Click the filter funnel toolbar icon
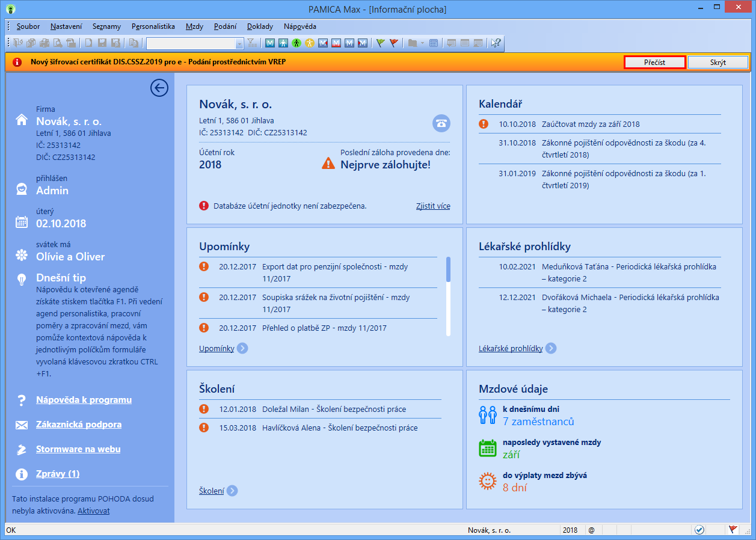756x540 pixels. (x=251, y=43)
